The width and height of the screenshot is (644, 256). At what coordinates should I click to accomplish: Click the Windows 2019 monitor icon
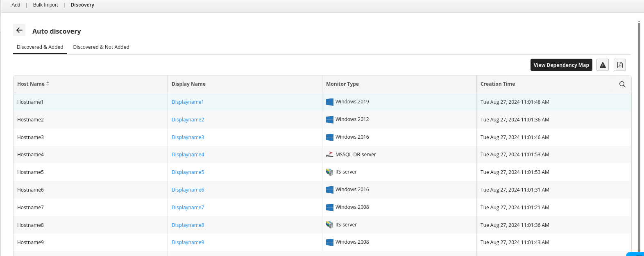(x=330, y=102)
